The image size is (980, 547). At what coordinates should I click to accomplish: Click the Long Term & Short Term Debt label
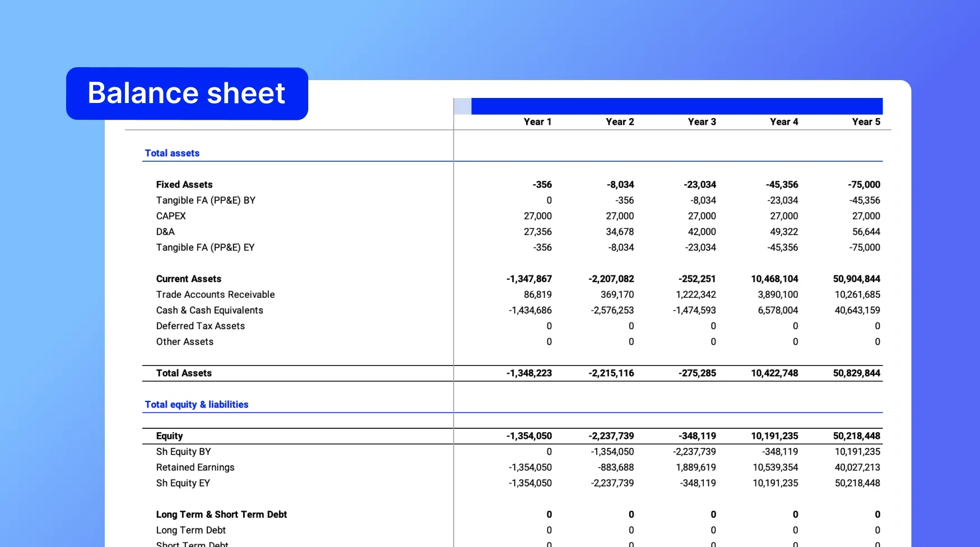tap(221, 515)
